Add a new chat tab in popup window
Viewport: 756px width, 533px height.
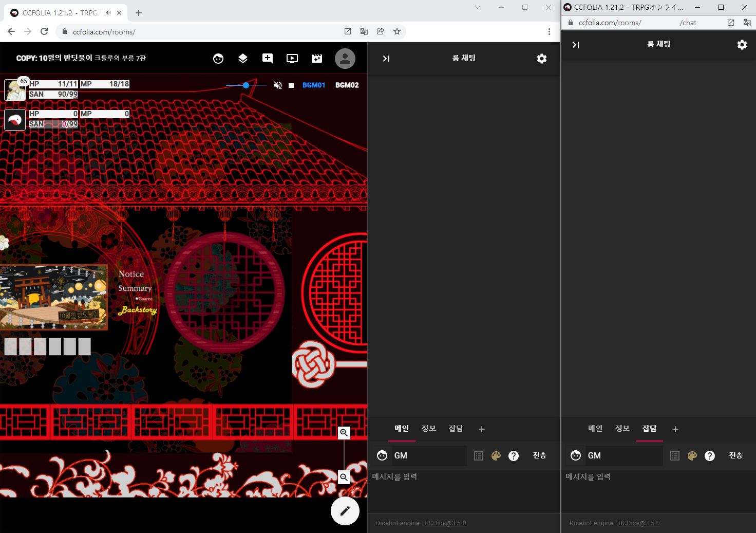tap(675, 429)
